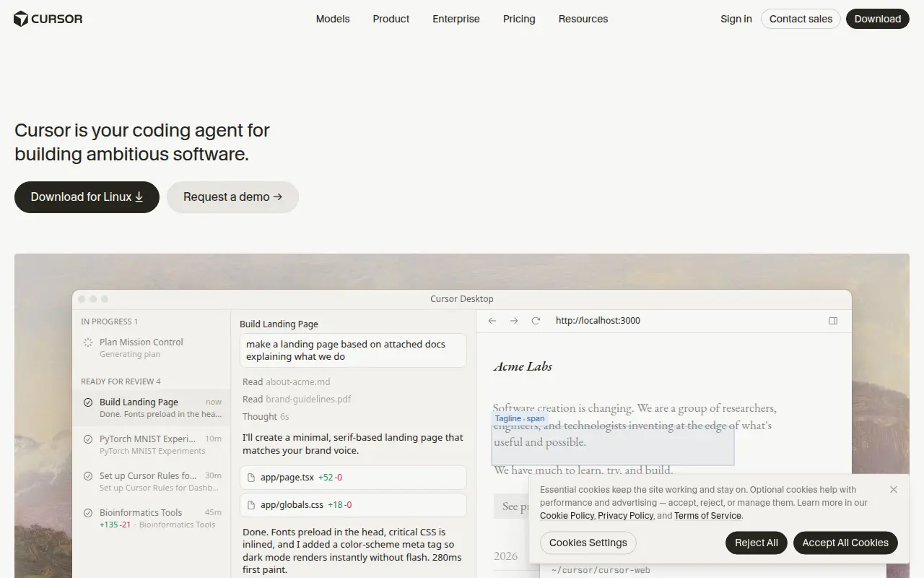Image resolution: width=924 pixels, height=578 pixels.
Task: Toggle side panel icon beside URL bar
Action: [833, 321]
